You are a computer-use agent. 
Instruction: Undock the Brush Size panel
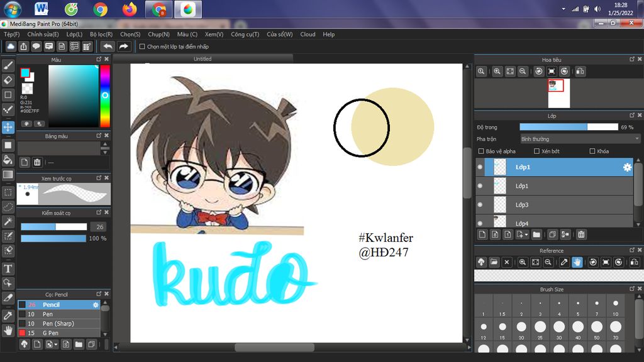[631, 289]
